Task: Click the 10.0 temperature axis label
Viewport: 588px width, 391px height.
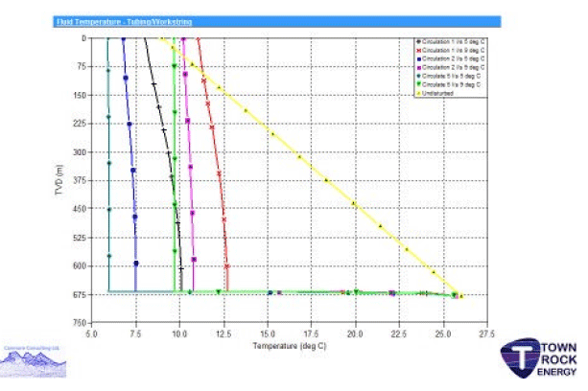Action: tap(179, 333)
